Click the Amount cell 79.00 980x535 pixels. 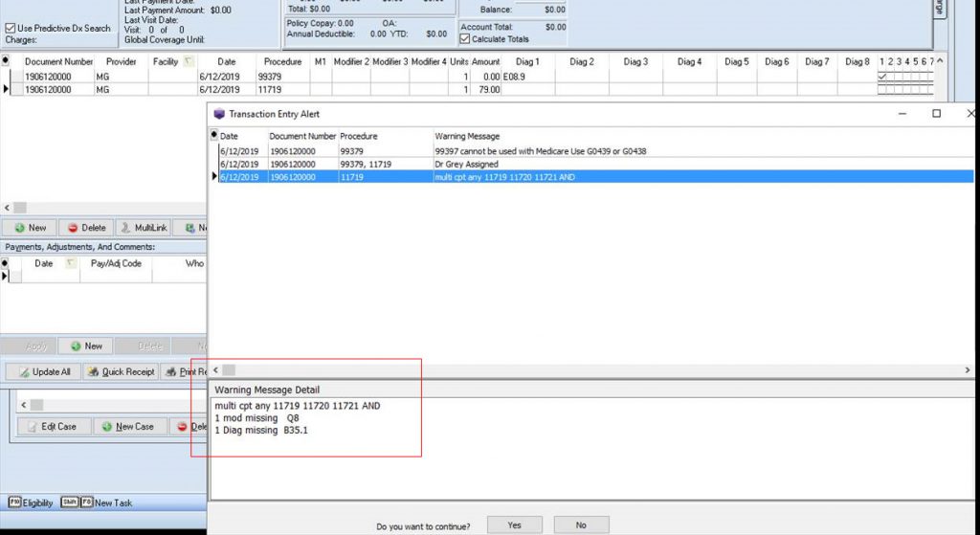[485, 90]
